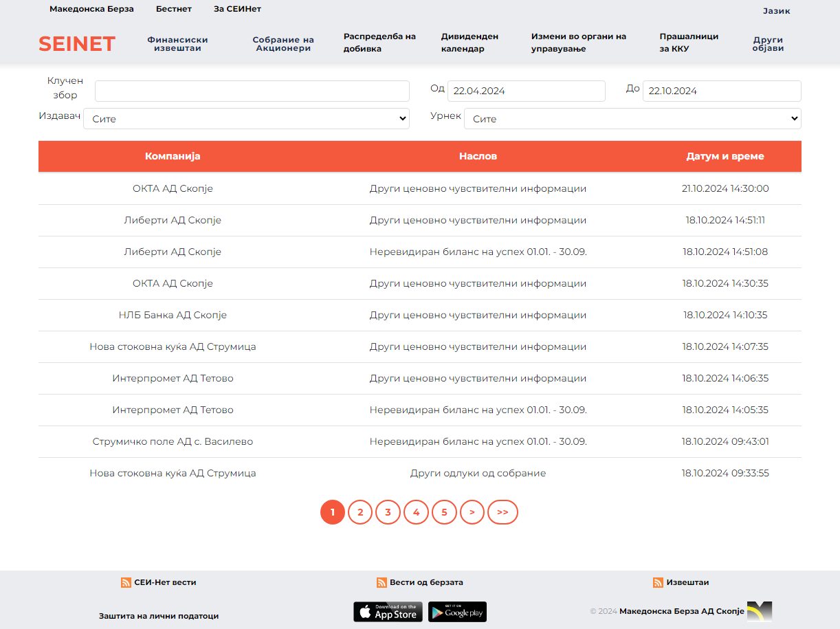Expand the Урнек template dropdown

(x=632, y=118)
